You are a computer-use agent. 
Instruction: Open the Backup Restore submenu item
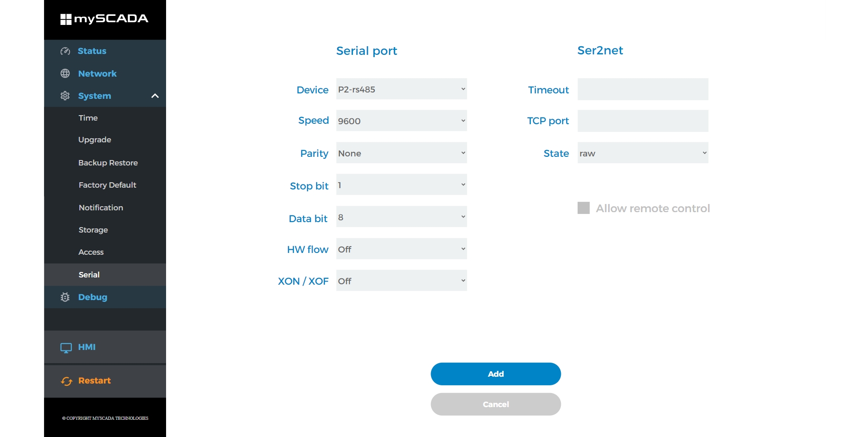(108, 163)
